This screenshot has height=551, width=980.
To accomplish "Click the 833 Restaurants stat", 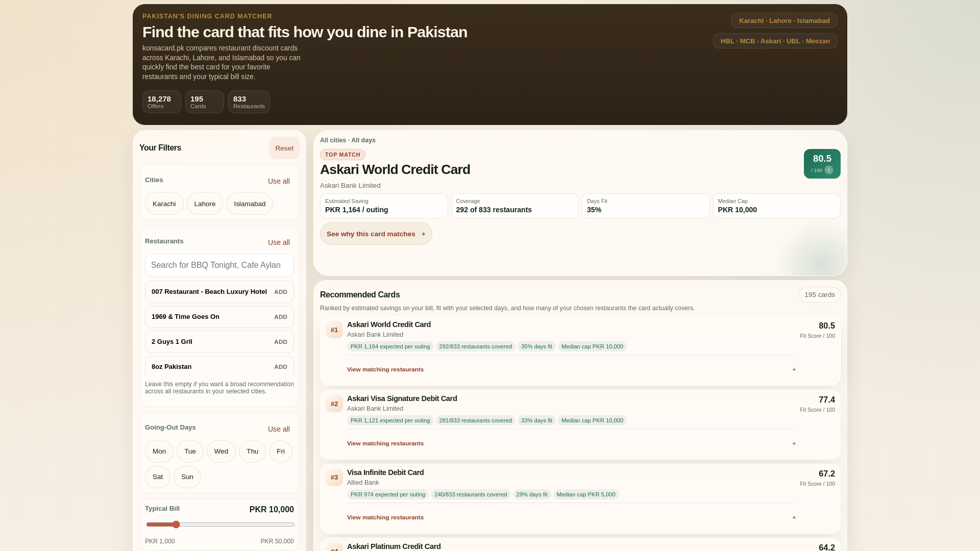I will pos(249,102).
